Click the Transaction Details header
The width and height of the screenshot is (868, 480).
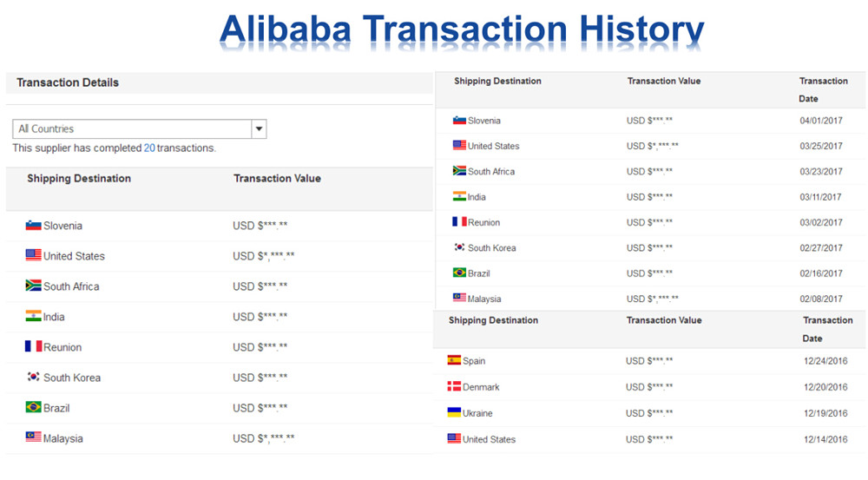tap(68, 82)
